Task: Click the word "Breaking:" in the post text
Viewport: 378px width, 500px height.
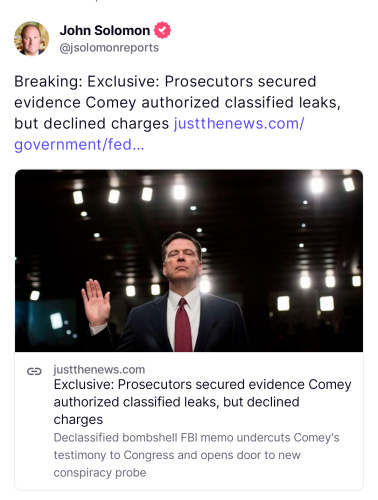Action: pyautogui.click(x=48, y=82)
